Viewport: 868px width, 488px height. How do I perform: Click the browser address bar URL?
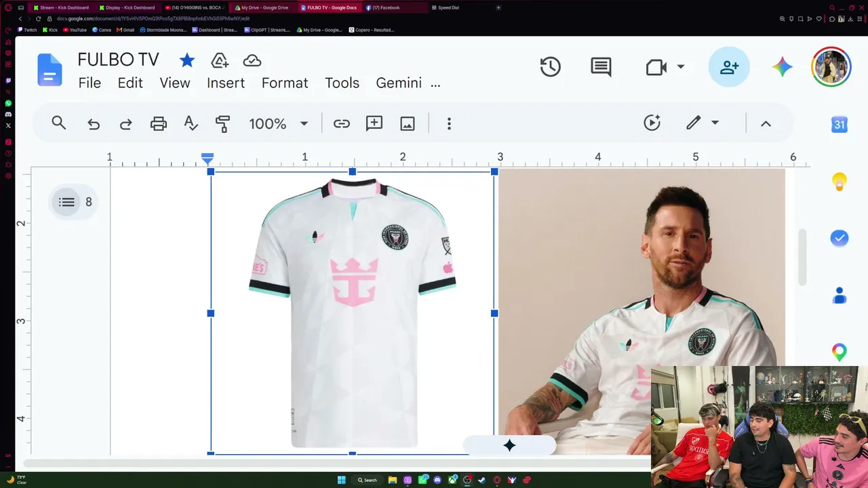[153, 19]
